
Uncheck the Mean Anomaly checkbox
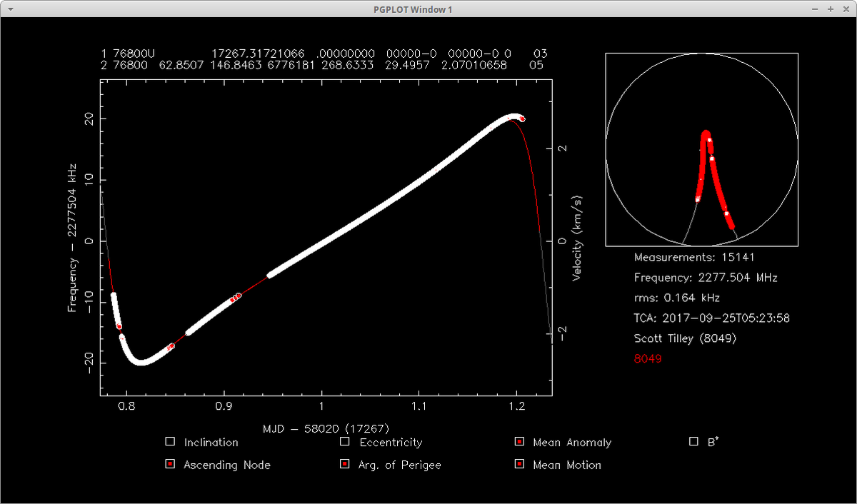pyautogui.click(x=519, y=442)
